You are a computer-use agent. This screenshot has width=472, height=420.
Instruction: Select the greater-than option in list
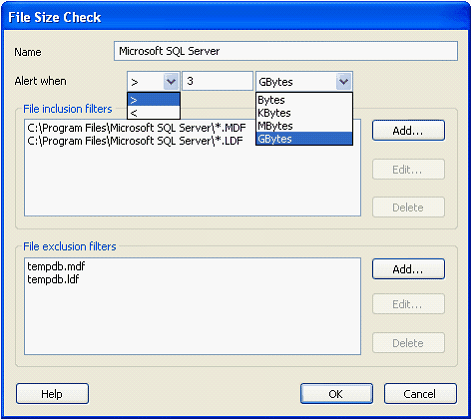click(x=154, y=100)
